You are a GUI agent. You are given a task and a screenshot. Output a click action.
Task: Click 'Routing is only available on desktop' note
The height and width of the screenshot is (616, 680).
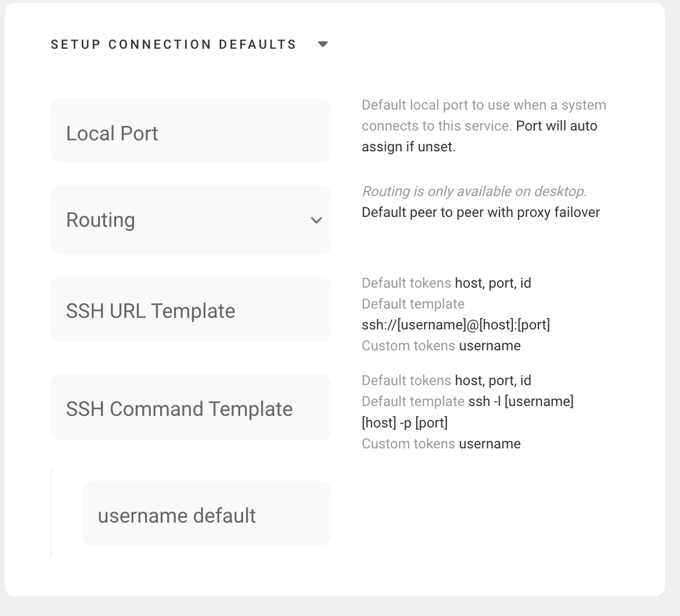[x=474, y=191]
